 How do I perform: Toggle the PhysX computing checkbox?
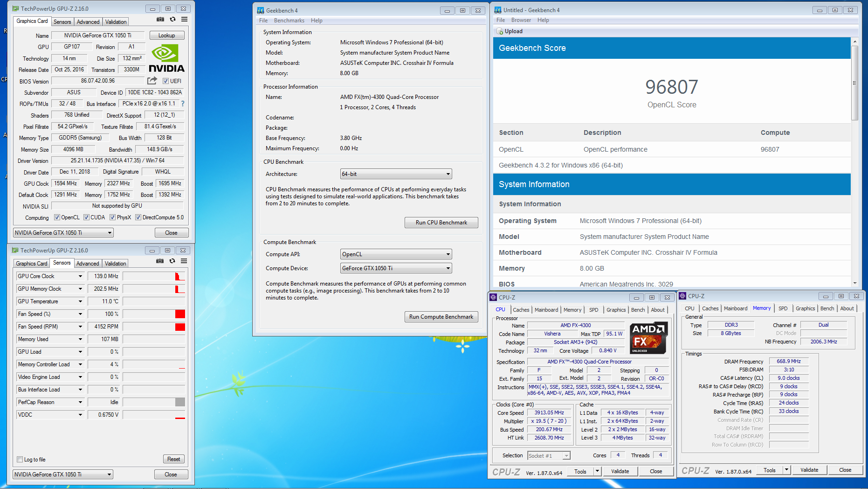coord(112,217)
